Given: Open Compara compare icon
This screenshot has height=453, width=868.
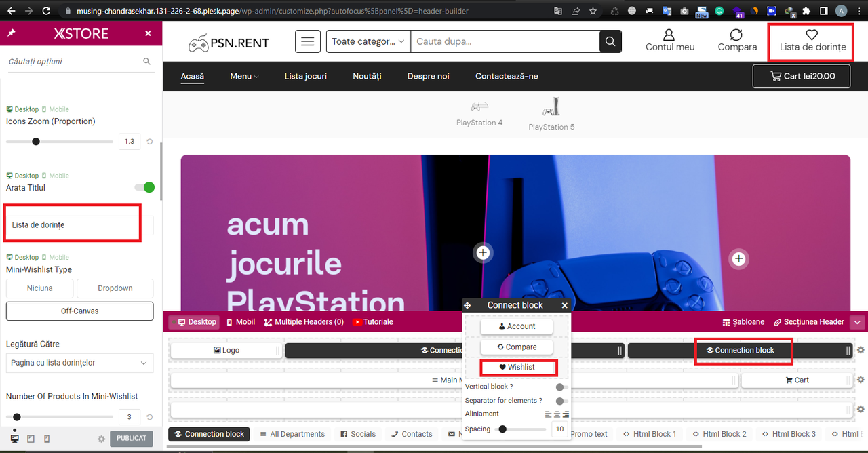Looking at the screenshot, I should [736, 35].
